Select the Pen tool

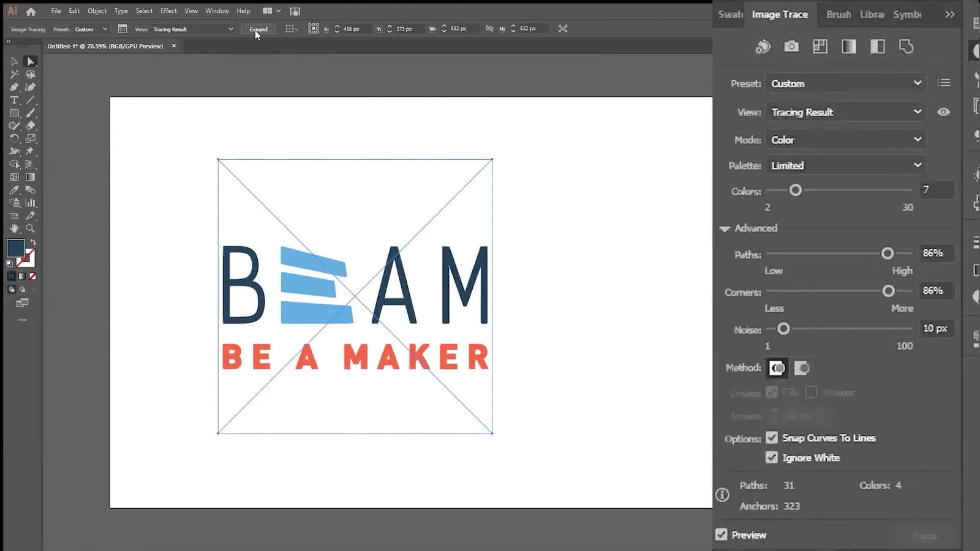(14, 87)
